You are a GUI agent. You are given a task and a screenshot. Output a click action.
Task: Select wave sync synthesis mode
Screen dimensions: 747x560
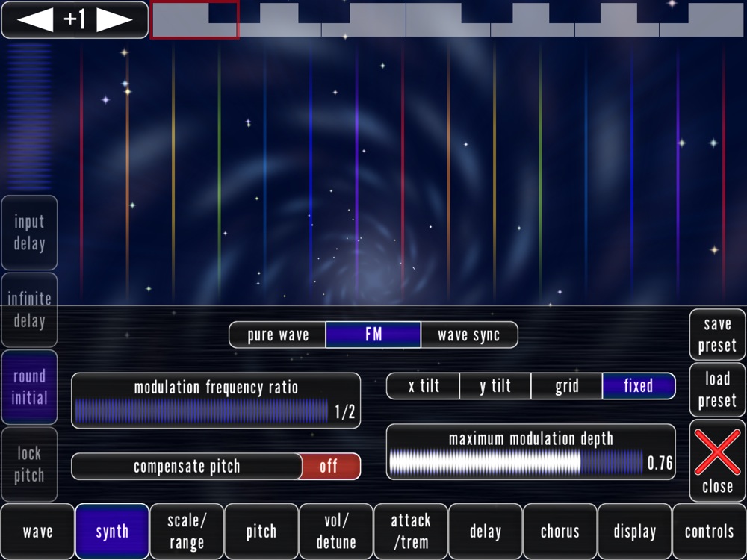pyautogui.click(x=469, y=335)
